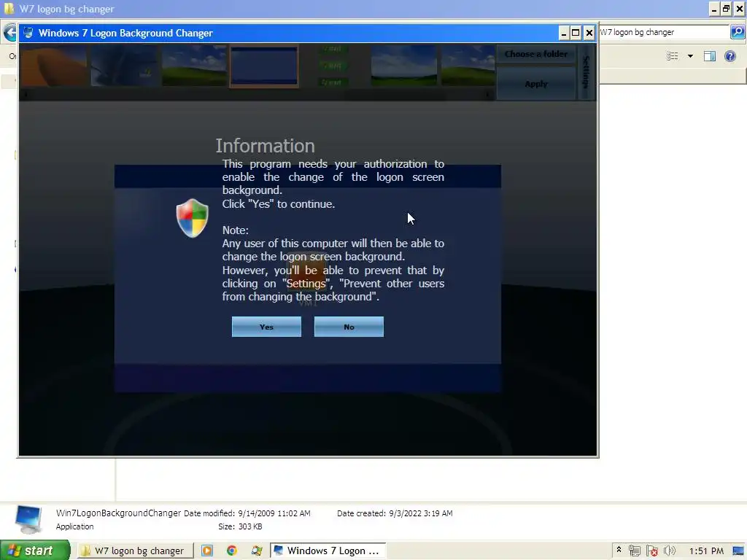Click the security alert tray icon with red X
Viewport: 747px width, 560px height.
point(652,551)
